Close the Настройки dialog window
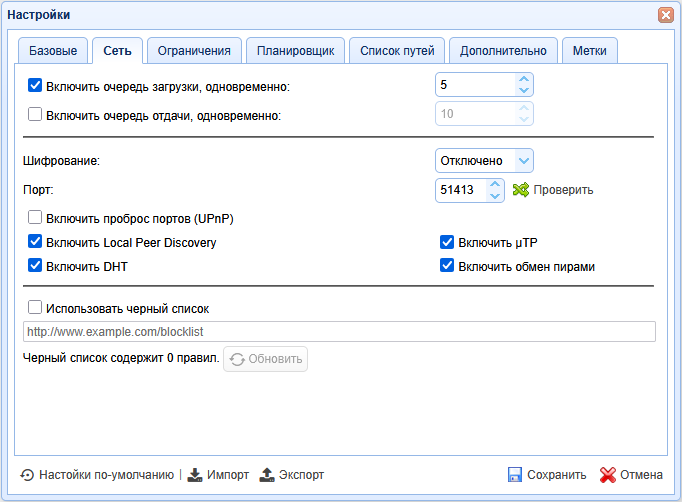This screenshot has height=502, width=682. (665, 15)
